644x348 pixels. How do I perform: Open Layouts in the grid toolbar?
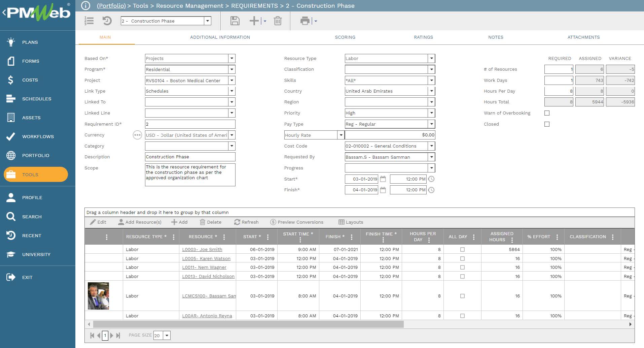[x=351, y=222]
